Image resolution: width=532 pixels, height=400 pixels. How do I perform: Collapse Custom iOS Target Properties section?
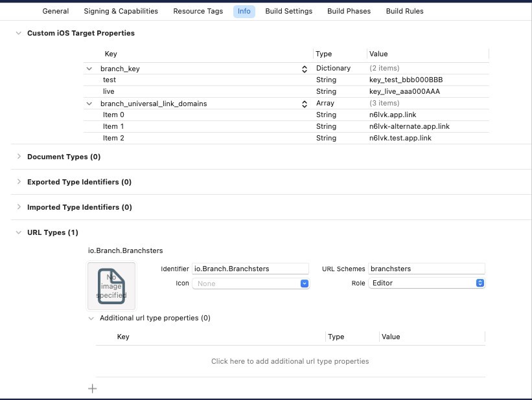click(x=18, y=33)
